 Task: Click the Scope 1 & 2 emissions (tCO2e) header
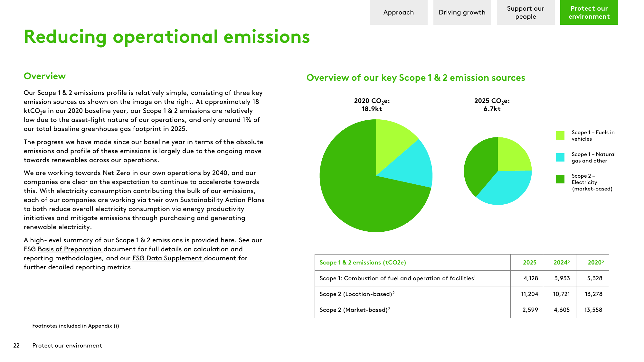click(x=363, y=263)
